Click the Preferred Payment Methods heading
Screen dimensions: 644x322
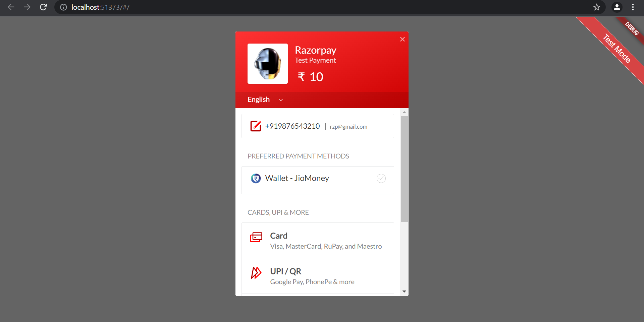tap(298, 156)
